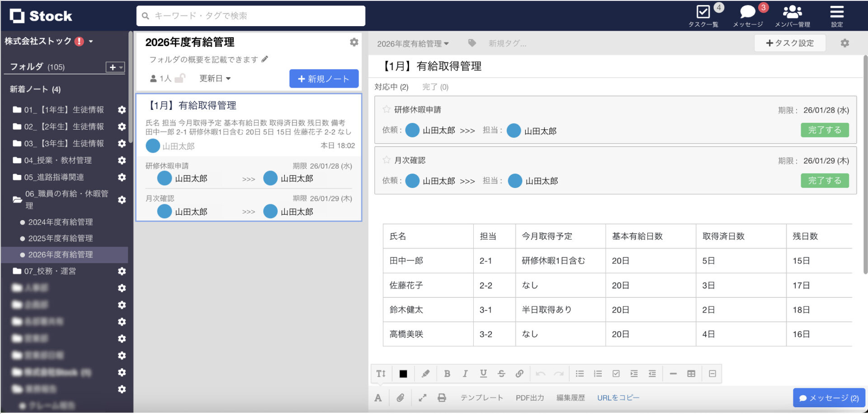The image size is (868, 414).
Task: Open the 2026年度有給管理 breadcrumb dropdown
Action: [x=412, y=43]
